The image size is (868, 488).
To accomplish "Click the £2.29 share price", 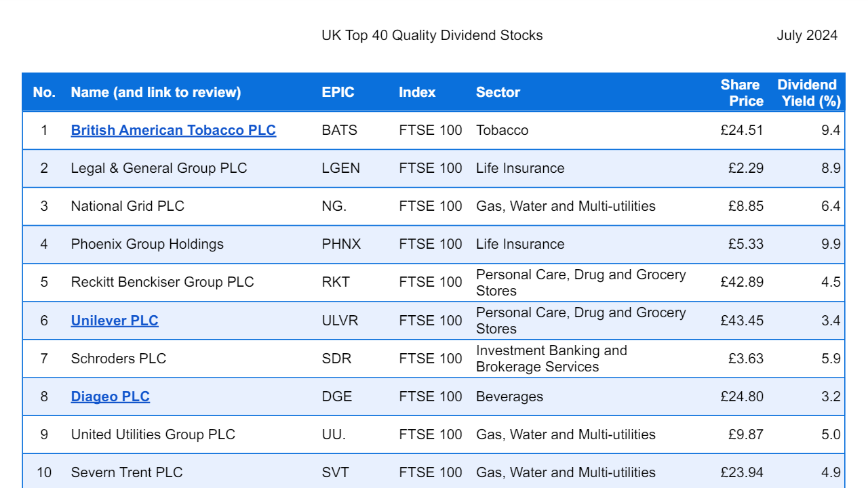I will (x=746, y=168).
